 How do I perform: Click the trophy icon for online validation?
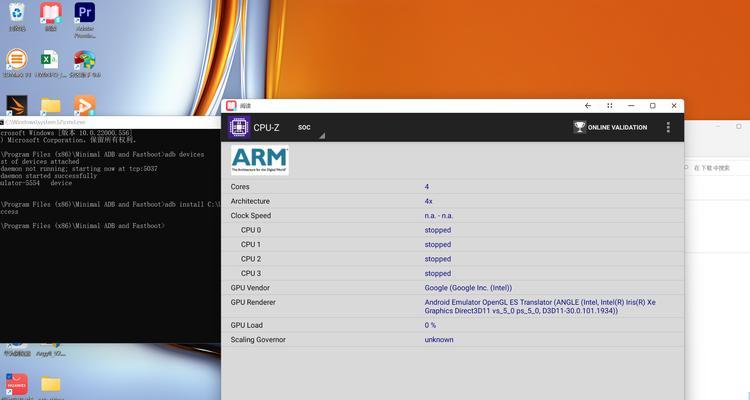click(x=579, y=127)
